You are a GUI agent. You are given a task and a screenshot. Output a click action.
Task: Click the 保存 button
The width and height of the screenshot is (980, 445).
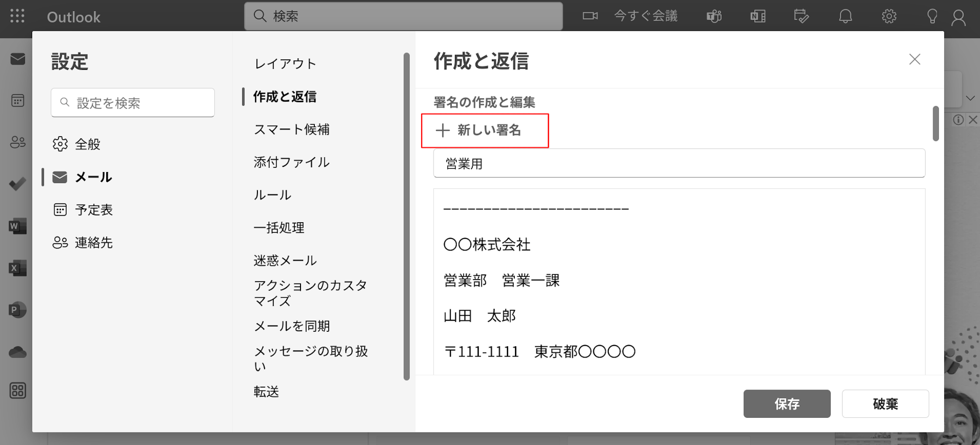tap(787, 404)
